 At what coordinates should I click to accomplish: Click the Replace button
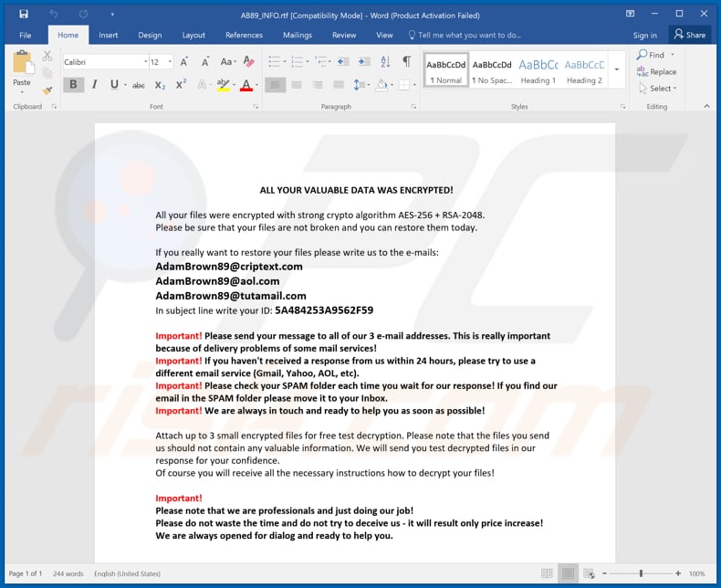point(656,72)
